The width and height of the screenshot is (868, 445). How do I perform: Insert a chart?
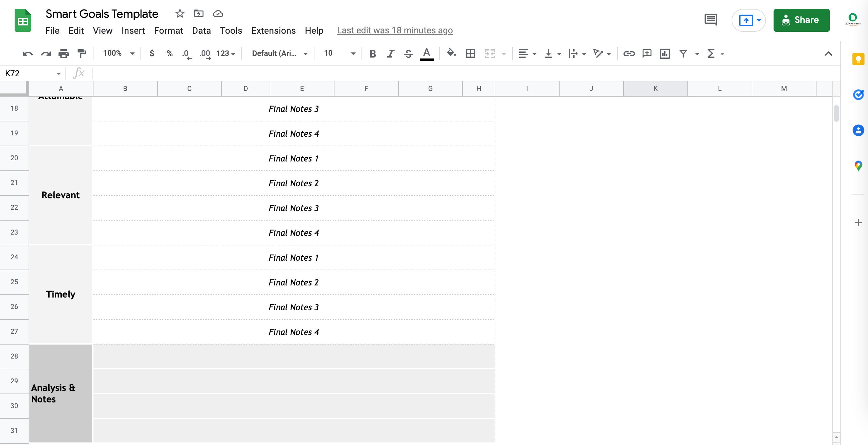[665, 53]
